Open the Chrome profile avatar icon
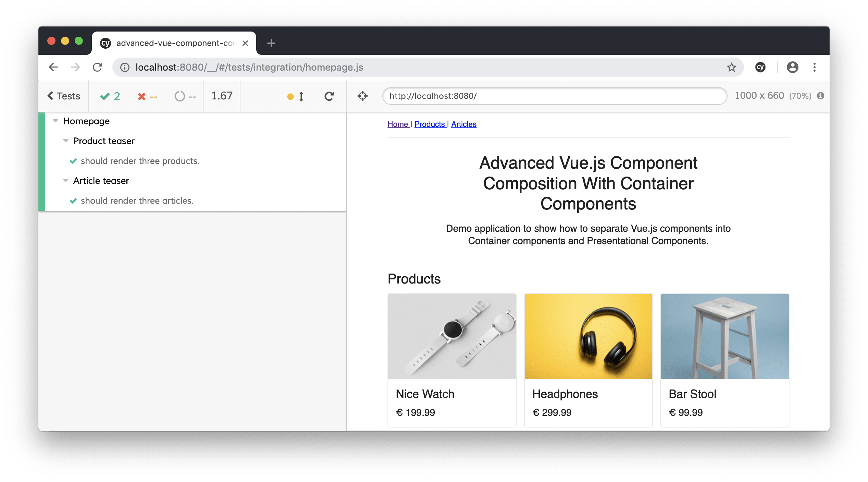Viewport: 868px width, 482px height. click(x=792, y=67)
